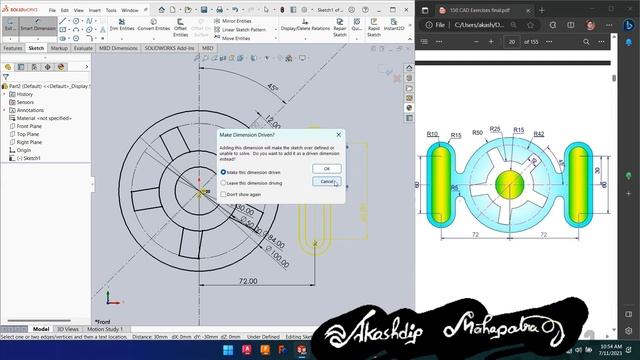This screenshot has width=640, height=360.
Task: Close the Make Dimension Driven dialog
Action: coord(338,135)
